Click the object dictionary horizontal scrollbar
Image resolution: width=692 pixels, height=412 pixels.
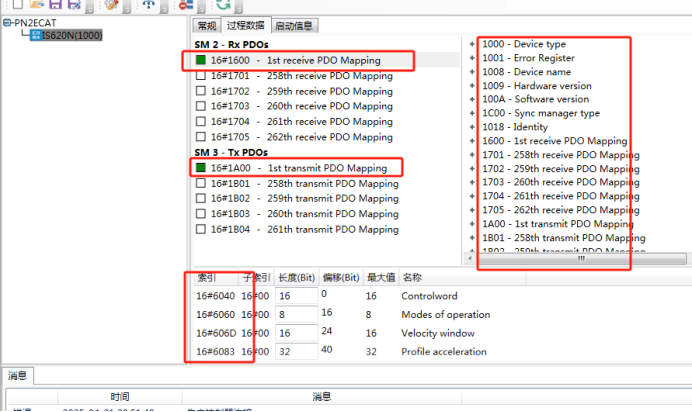[x=580, y=258]
